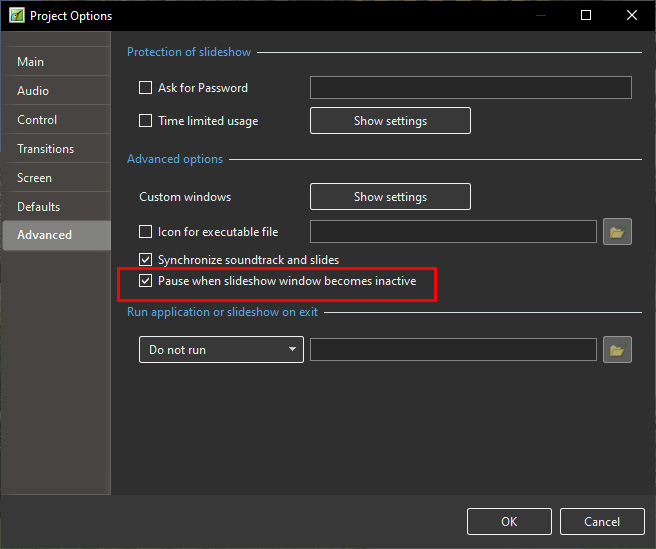Click the run application path field
Screen dimensions: 656x549
453,350
